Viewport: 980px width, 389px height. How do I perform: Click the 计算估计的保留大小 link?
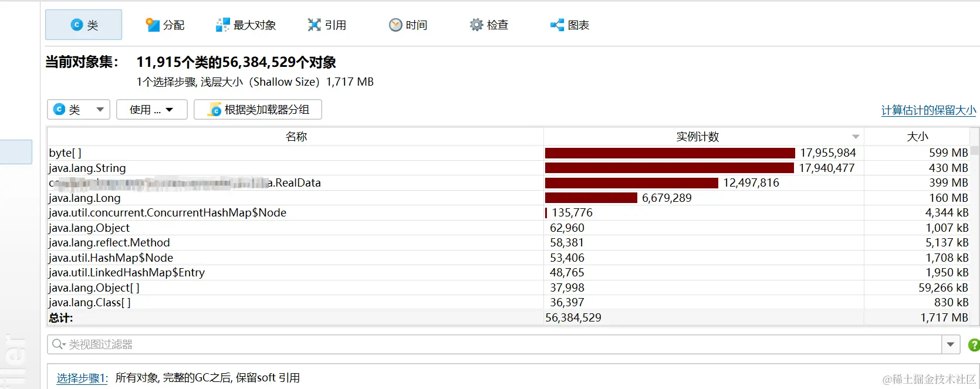click(928, 110)
